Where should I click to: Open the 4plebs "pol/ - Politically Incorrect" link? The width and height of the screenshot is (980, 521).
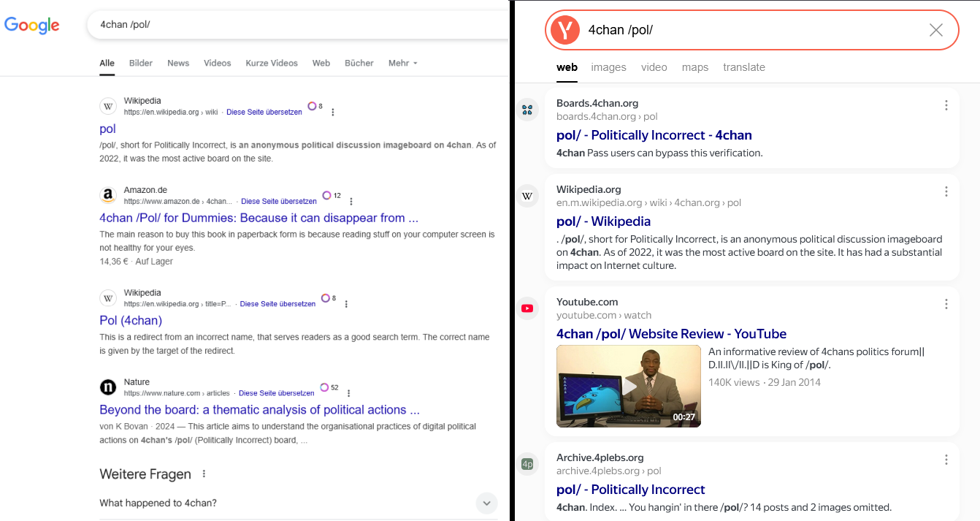coord(631,490)
